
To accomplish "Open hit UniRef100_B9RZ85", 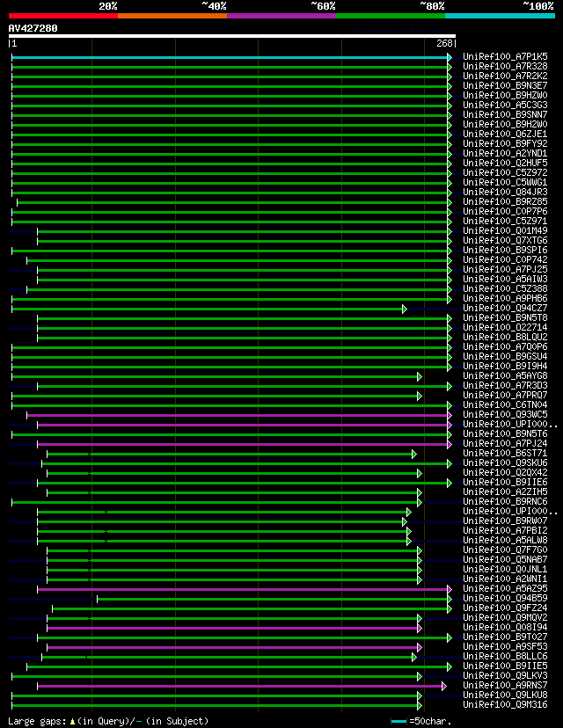I will pos(505,202).
